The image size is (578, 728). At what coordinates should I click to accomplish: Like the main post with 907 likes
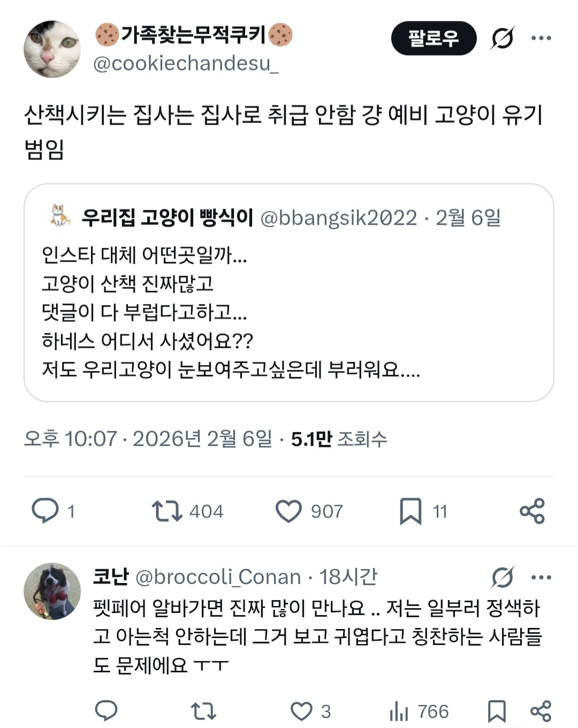pyautogui.click(x=289, y=511)
